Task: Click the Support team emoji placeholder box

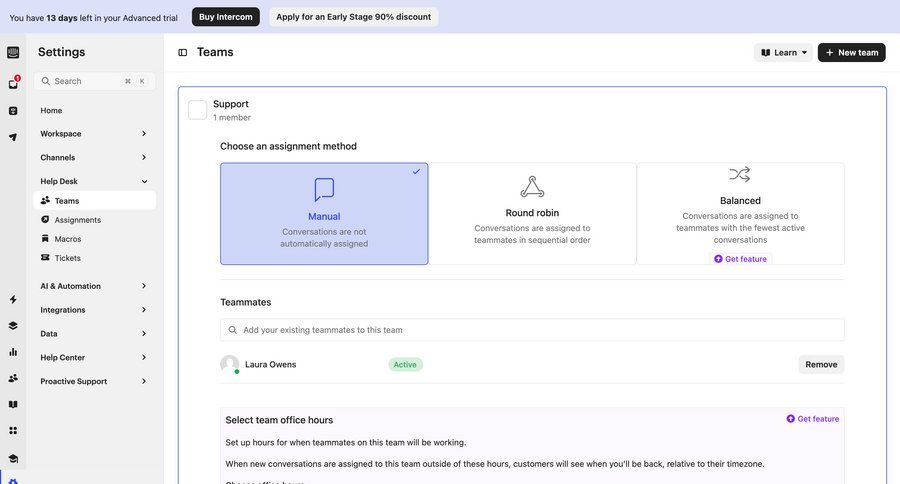Action: 197,110
